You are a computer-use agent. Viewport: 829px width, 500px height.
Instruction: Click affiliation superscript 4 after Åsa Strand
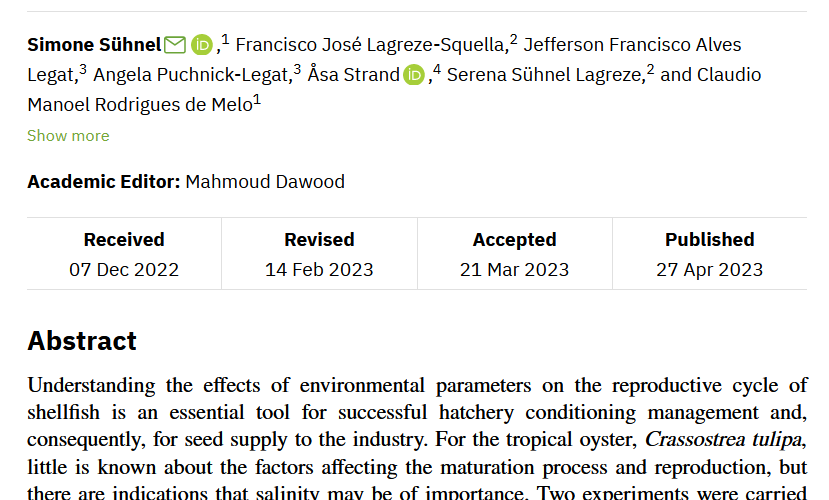[x=437, y=70]
